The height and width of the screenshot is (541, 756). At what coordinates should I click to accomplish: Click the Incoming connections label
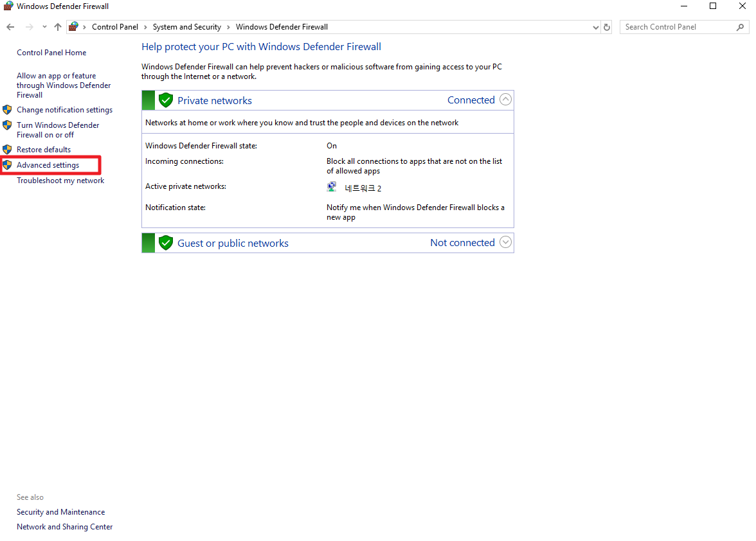pos(184,161)
